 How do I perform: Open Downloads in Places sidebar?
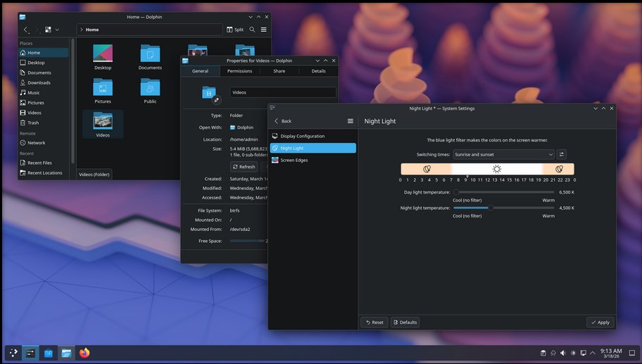(x=44, y=82)
